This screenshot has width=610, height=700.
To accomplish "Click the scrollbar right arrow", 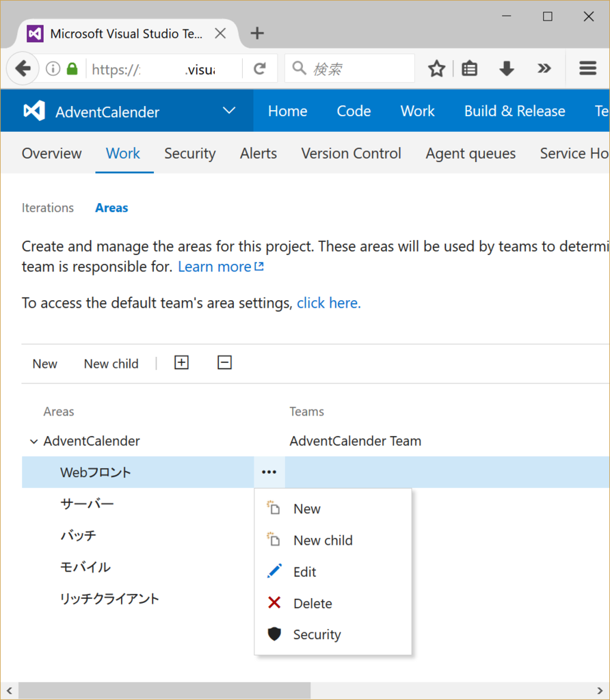I will 600,690.
